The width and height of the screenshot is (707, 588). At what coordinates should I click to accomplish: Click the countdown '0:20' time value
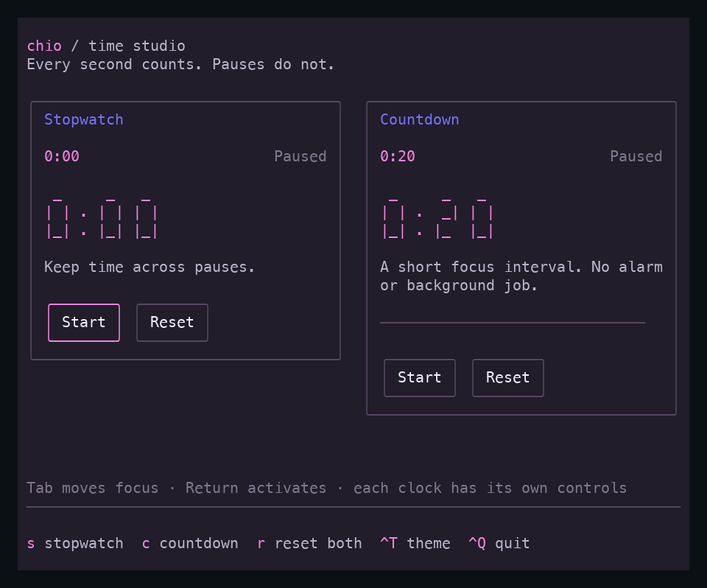398,157
